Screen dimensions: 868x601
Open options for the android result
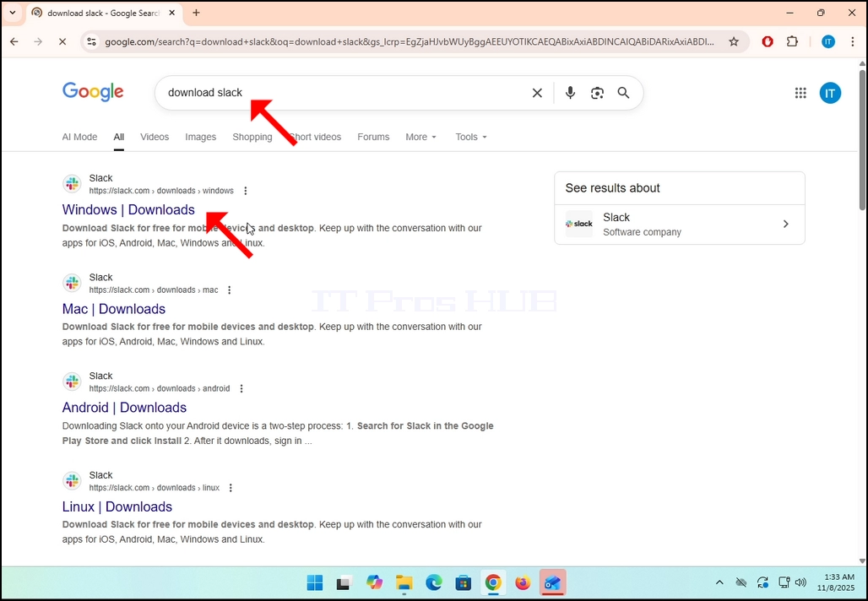click(x=241, y=388)
